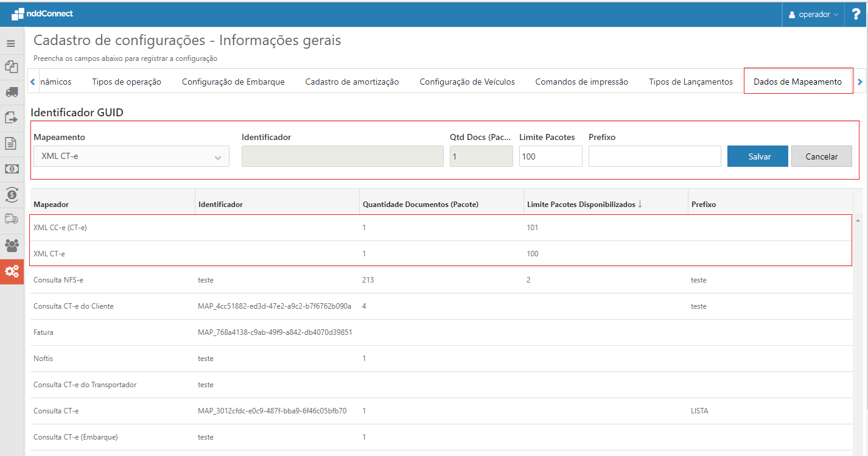Image resolution: width=868 pixels, height=456 pixels.
Task: Click the Salvar button
Action: click(x=758, y=156)
